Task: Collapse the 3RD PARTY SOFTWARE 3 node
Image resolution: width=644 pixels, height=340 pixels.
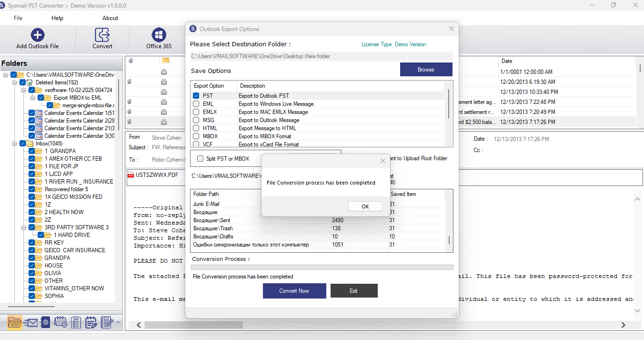Action: tap(24, 227)
